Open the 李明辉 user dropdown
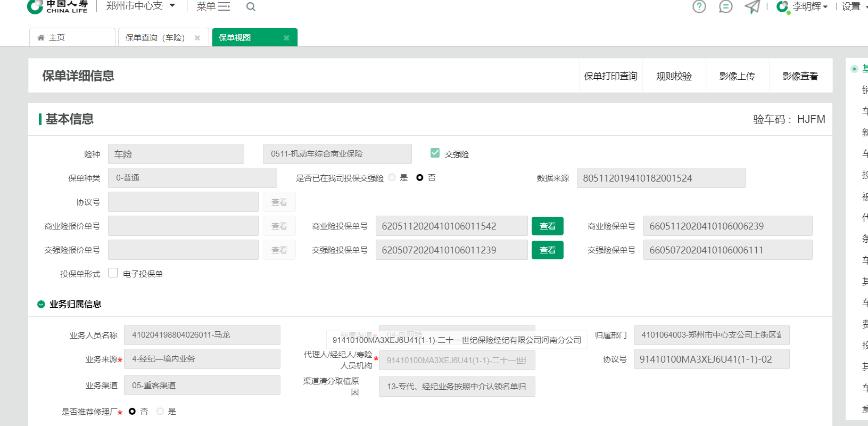 pos(809,7)
